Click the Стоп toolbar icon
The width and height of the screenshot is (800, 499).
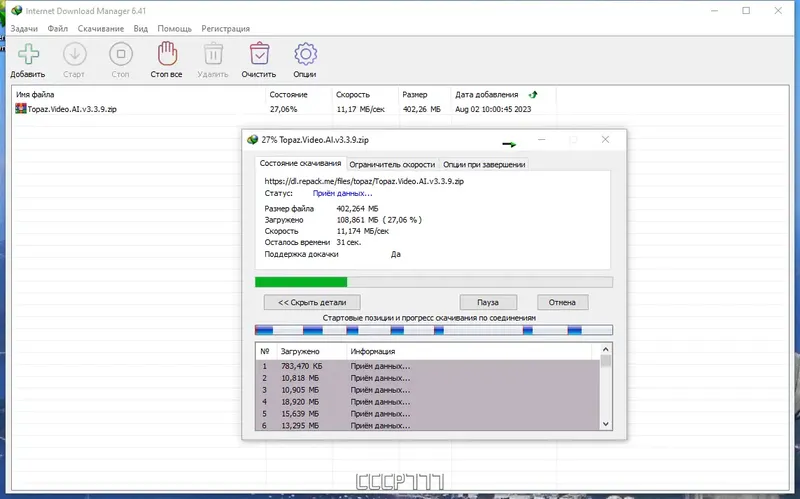pyautogui.click(x=121, y=54)
